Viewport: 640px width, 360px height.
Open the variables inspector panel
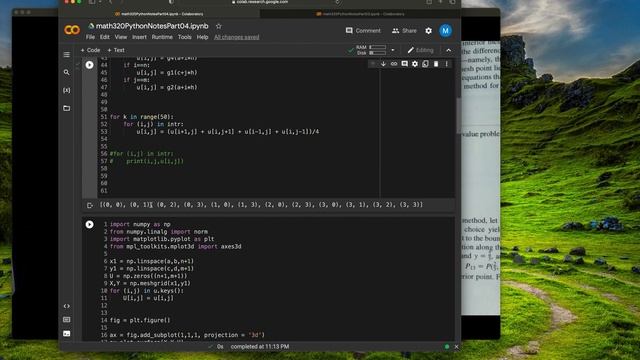click(x=67, y=90)
